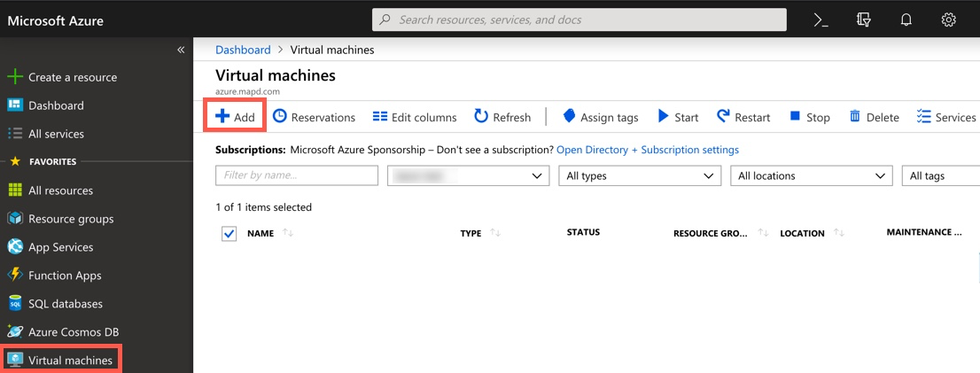
Task: Open the All tags dropdown
Action: tap(941, 175)
